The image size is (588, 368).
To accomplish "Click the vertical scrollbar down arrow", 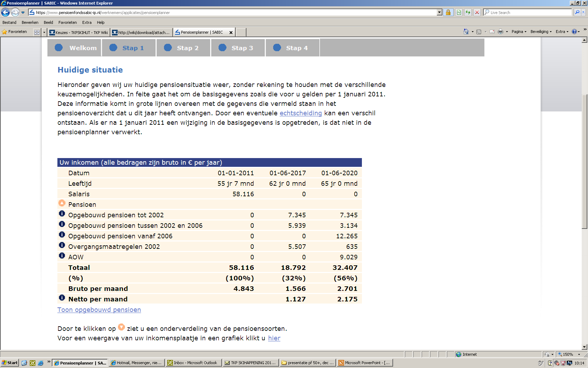I will [x=584, y=347].
